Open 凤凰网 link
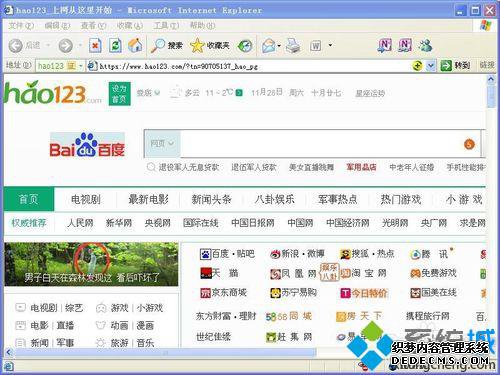The height and width of the screenshot is (375, 500). [293, 273]
